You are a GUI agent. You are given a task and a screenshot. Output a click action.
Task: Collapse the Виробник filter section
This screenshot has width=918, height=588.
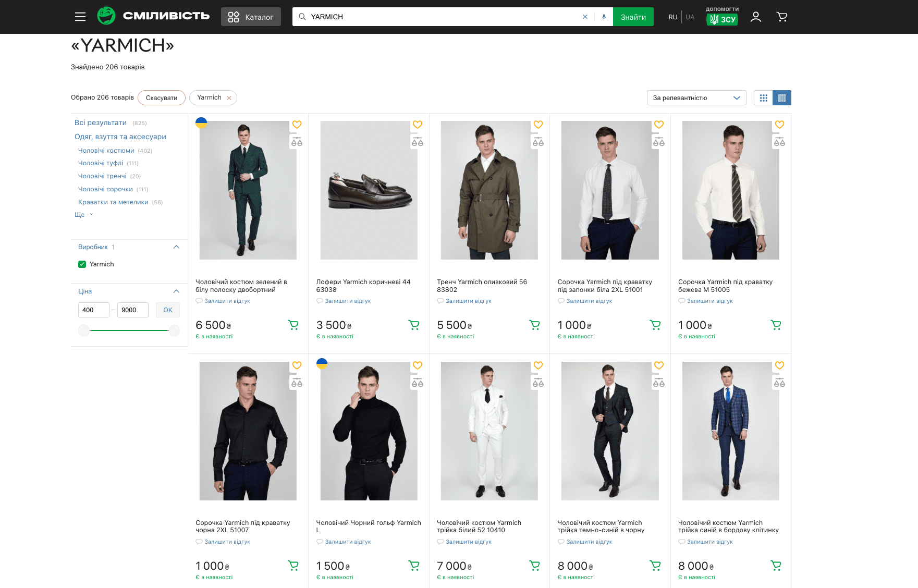coord(176,247)
